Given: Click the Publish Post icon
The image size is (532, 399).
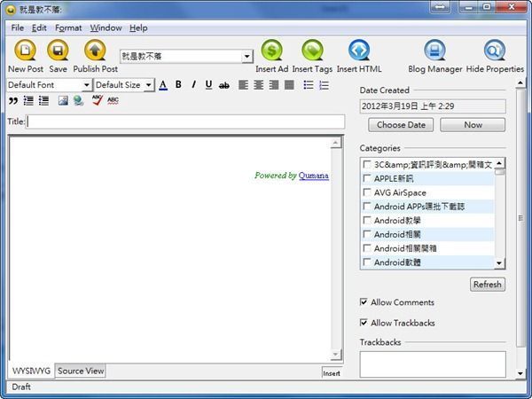Looking at the screenshot, I should 95,51.
